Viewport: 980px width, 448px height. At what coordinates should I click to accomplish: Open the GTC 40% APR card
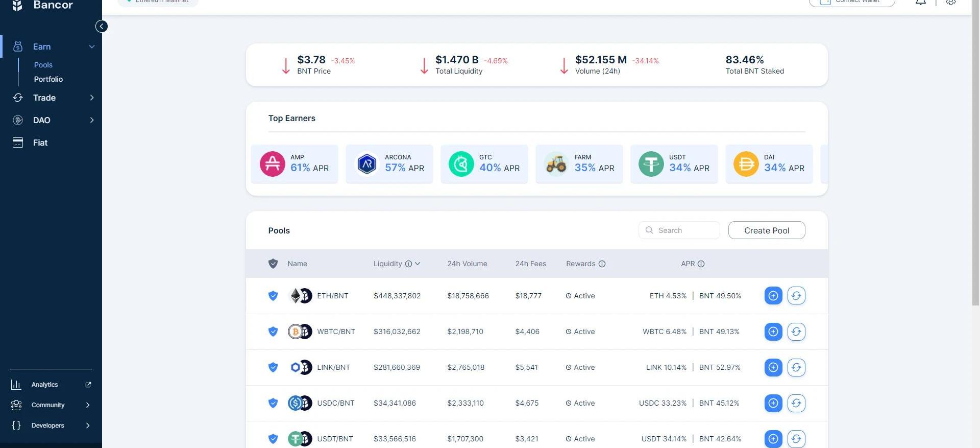pos(484,164)
